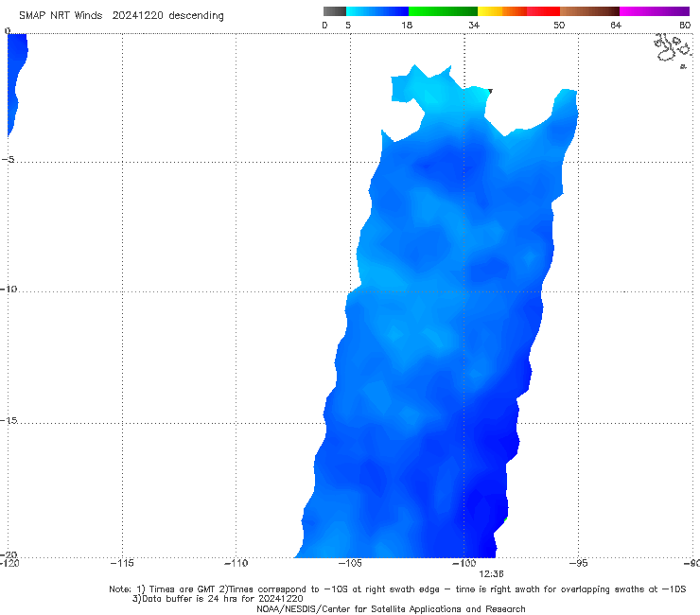This screenshot has height=615, width=700.
Task: Click the NOAA/NESDIS credit line
Action: 391,608
